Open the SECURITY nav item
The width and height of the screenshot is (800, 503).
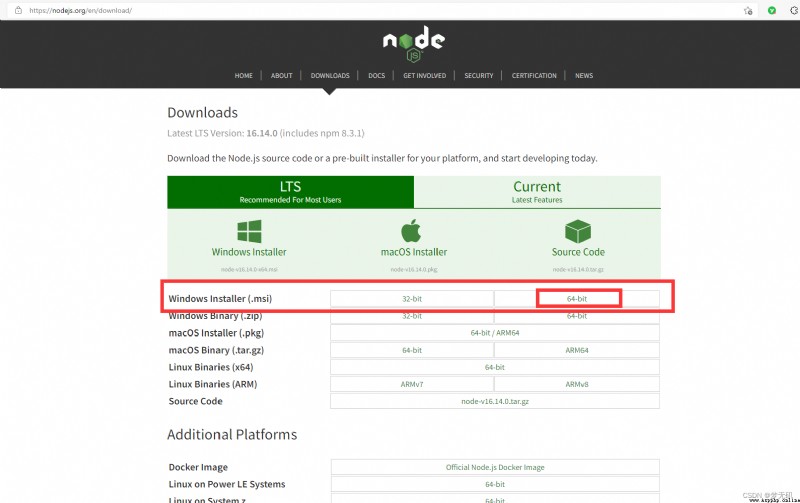pyautogui.click(x=479, y=76)
